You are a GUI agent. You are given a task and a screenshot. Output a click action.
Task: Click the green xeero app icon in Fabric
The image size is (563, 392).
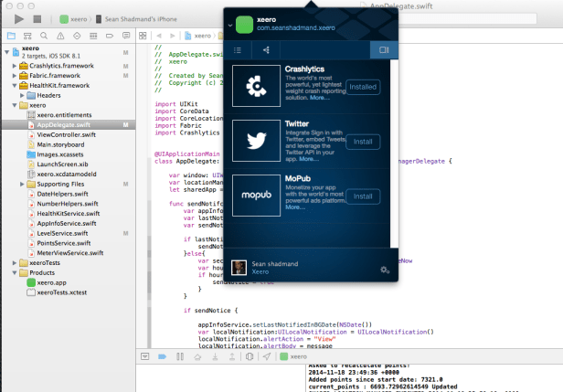(x=245, y=25)
